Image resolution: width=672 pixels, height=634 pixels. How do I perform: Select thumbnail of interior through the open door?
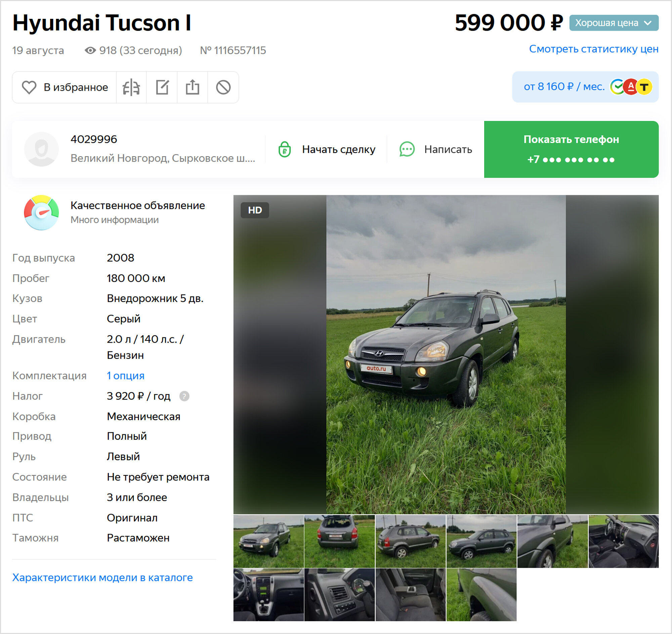tap(624, 541)
